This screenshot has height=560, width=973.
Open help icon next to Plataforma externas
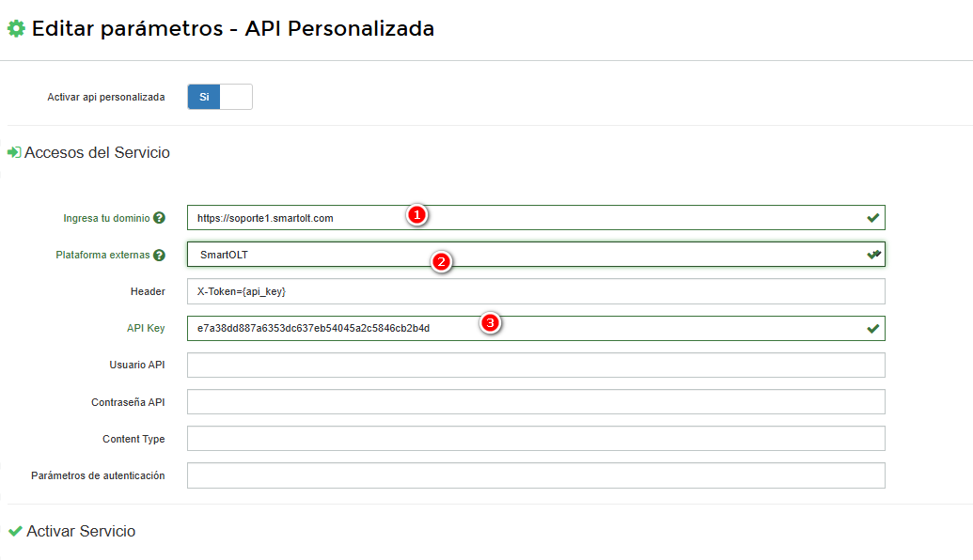(x=160, y=255)
